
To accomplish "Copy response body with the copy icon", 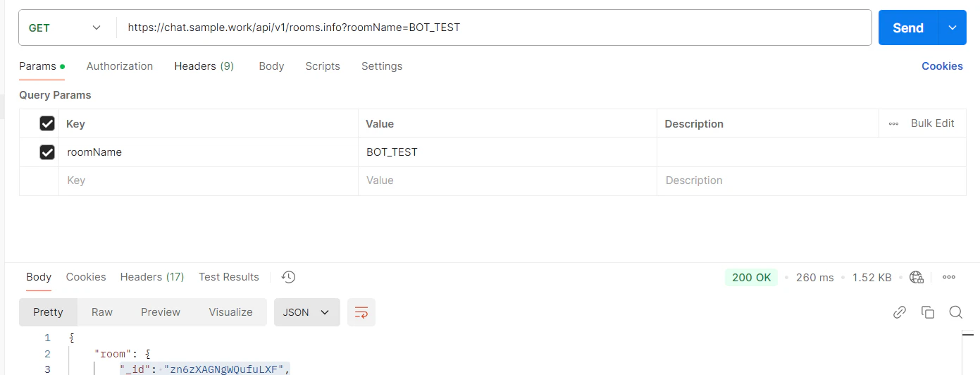I will 928,312.
